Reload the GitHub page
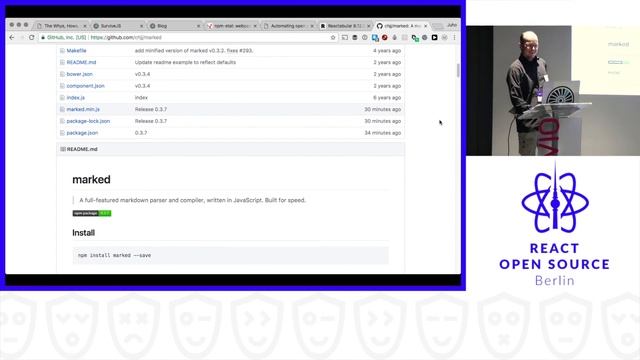This screenshot has height=360, width=640. pyautogui.click(x=31, y=37)
